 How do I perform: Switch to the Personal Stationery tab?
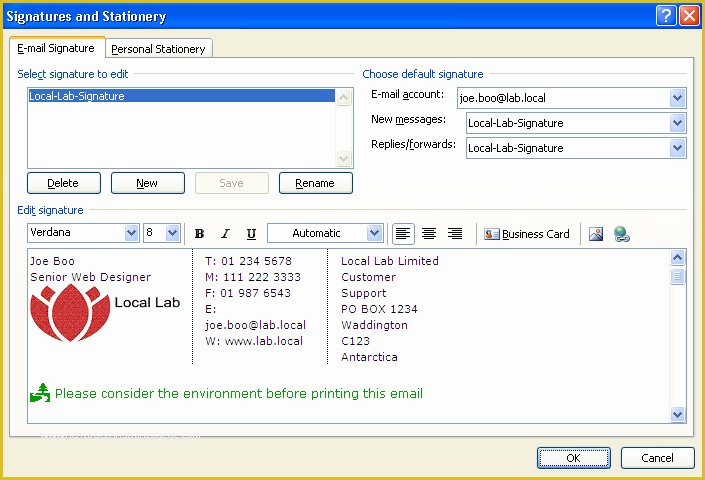158,49
